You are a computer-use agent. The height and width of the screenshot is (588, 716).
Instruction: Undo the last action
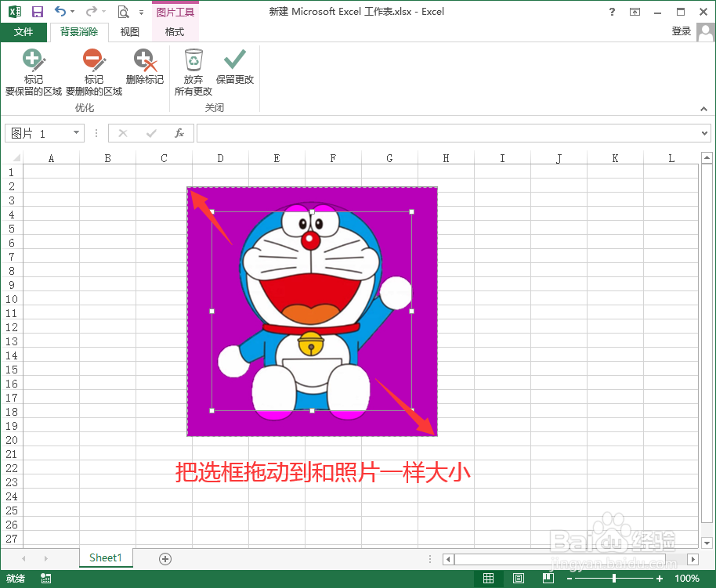point(60,12)
